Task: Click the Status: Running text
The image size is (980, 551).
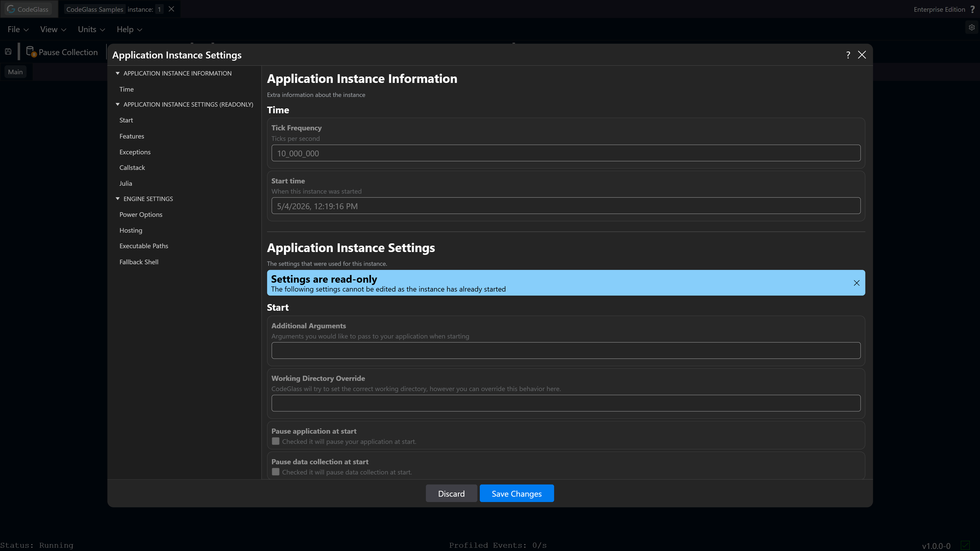Action: coord(36,545)
